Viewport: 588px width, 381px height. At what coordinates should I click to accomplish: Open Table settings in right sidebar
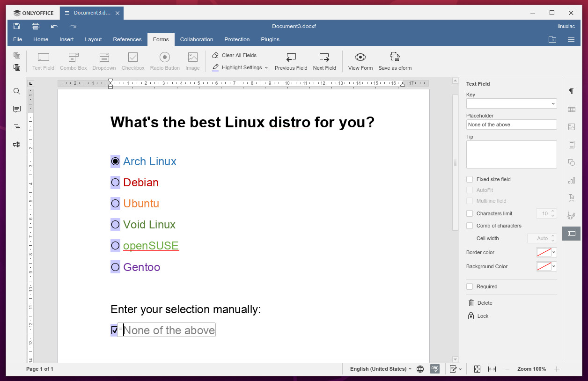571,109
